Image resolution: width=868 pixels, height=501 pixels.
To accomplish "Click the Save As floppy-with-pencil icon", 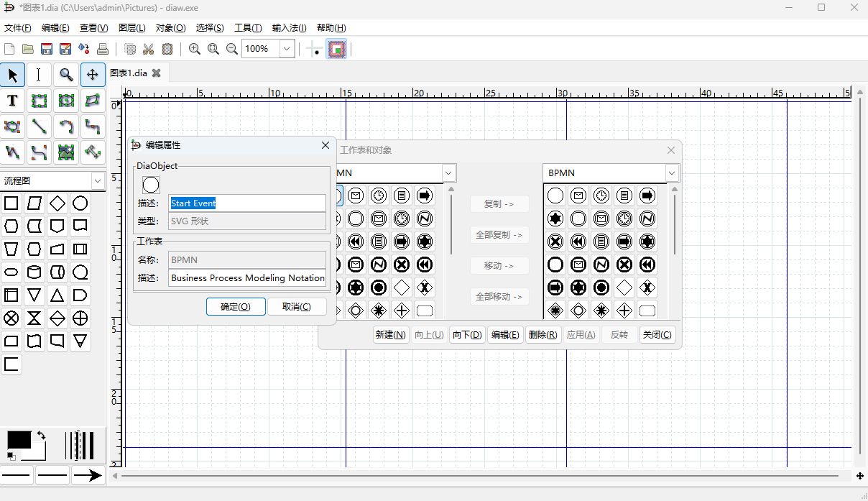I will coord(65,49).
